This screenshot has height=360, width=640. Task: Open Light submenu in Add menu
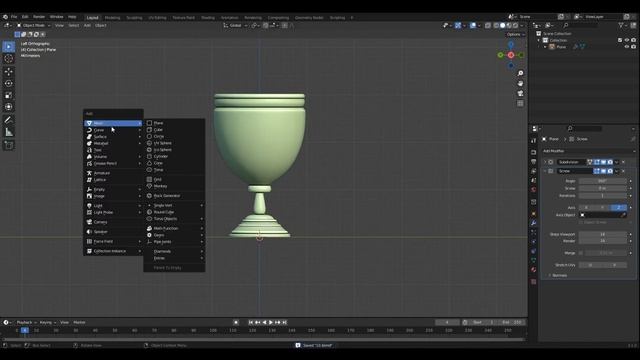(113, 206)
